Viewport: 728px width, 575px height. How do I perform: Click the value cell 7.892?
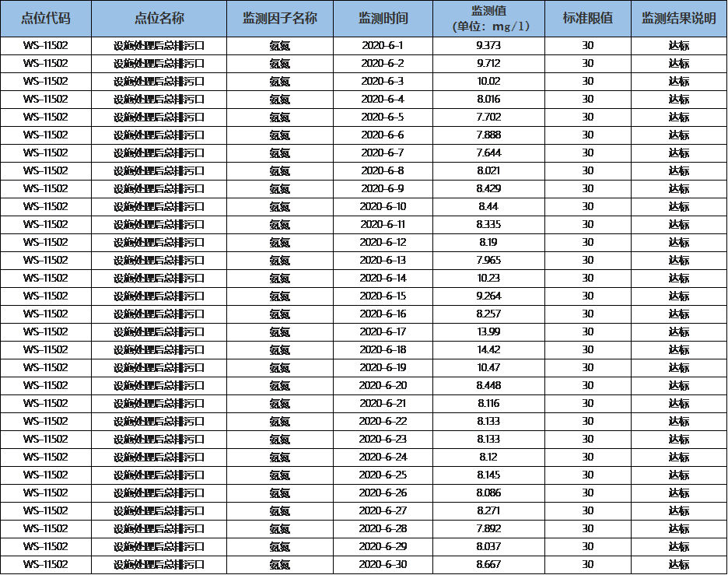tap(489, 528)
